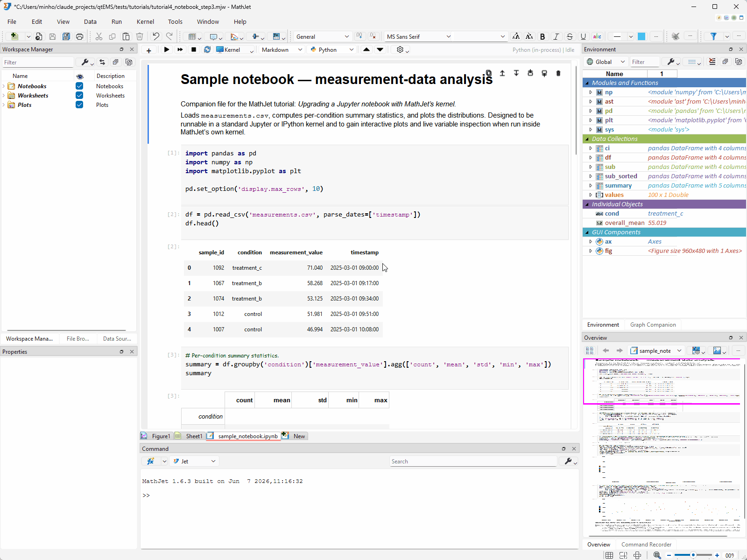Create a New document tab

click(x=294, y=436)
